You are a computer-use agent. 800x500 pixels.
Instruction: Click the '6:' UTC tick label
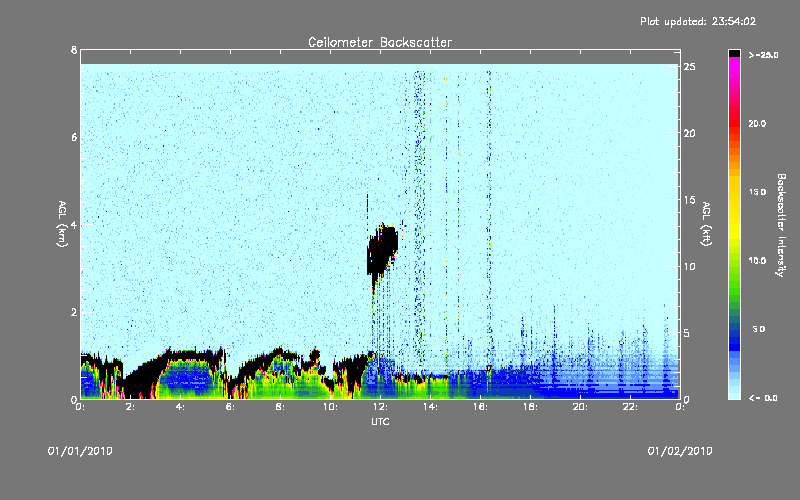coord(230,407)
